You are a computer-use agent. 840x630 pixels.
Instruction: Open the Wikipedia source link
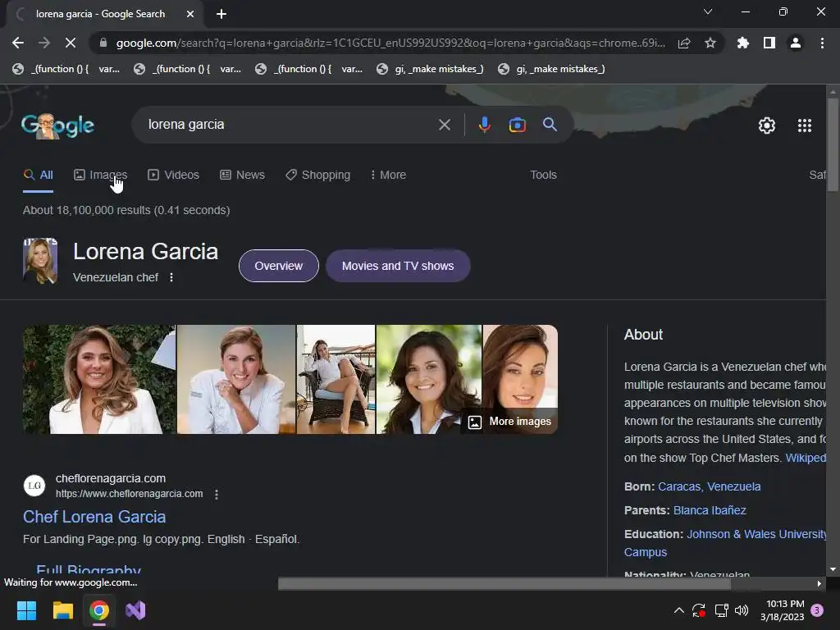806,458
